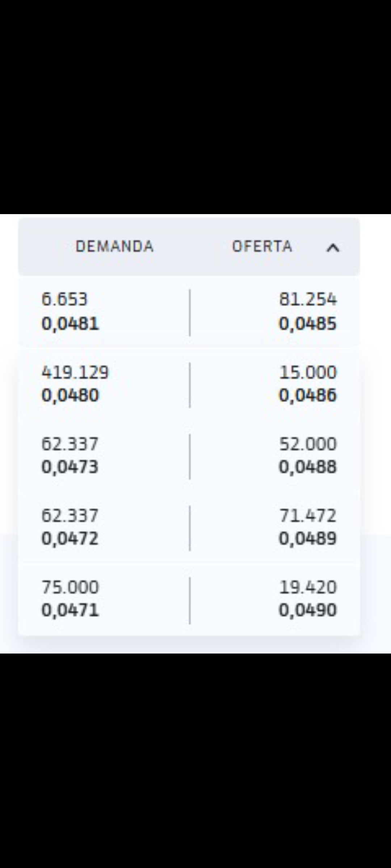This screenshot has height=868, width=391.
Task: Click bid volume 6.653
Action: tap(64, 299)
